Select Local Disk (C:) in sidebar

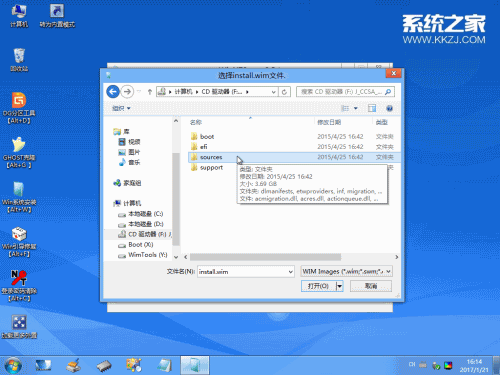(140, 214)
